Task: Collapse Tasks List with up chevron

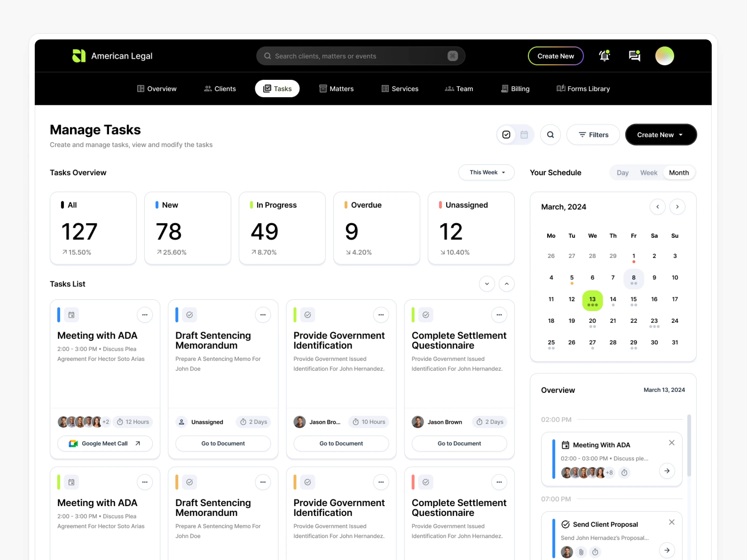Action: click(506, 284)
